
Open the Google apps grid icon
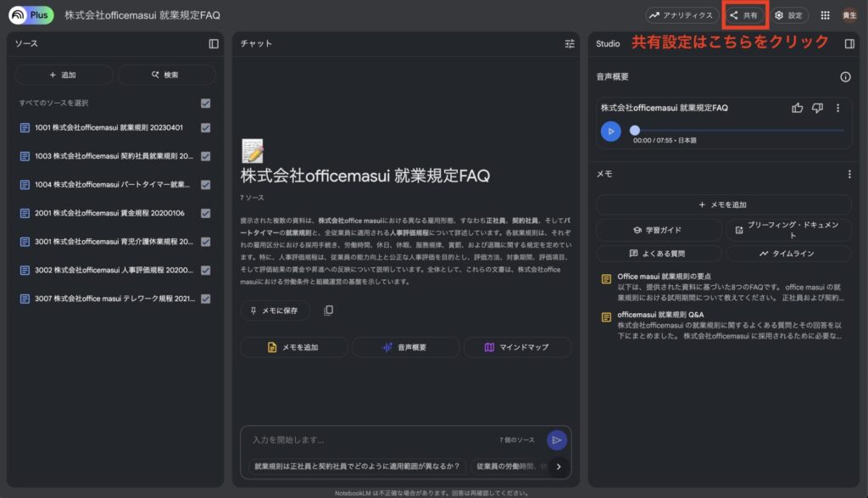825,15
